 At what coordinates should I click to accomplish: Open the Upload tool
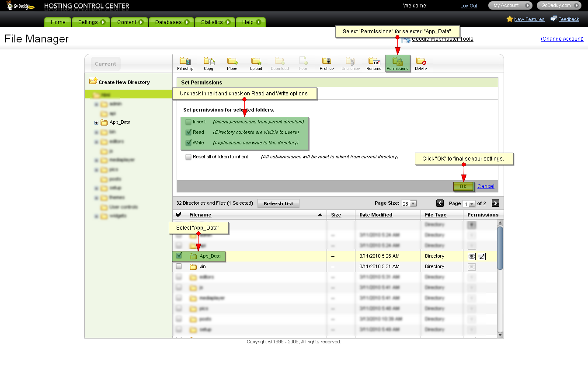tap(256, 62)
